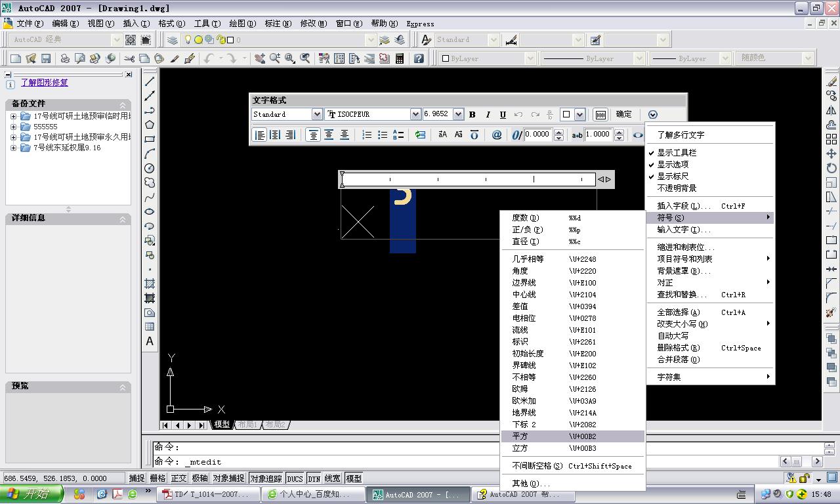840x504 pixels.
Task: Click the ruler toggle icon in text toolbar
Action: coord(600,114)
